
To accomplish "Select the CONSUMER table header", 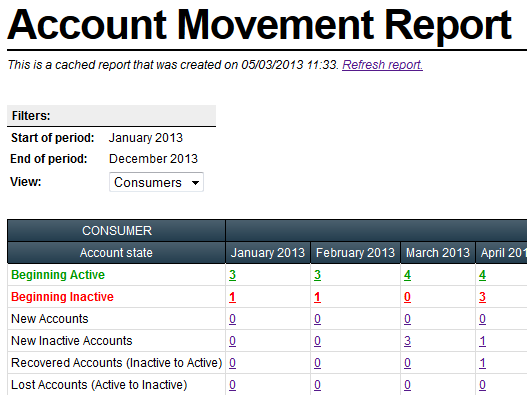I will (116, 231).
